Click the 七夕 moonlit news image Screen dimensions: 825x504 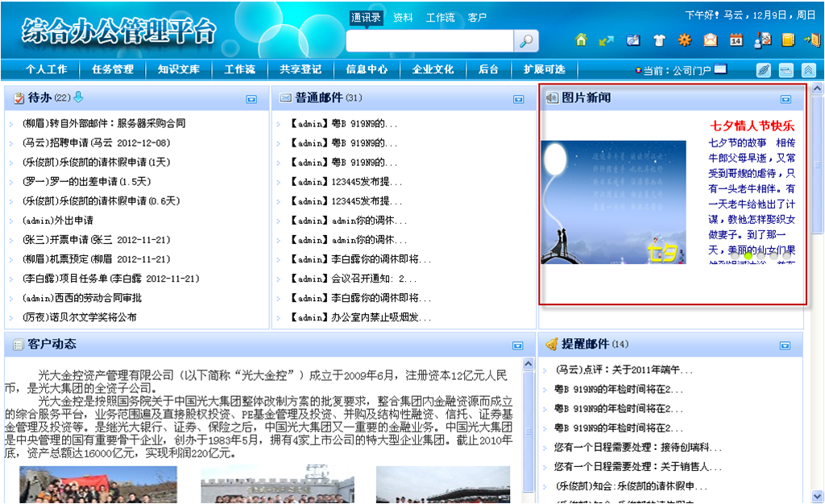coord(613,202)
